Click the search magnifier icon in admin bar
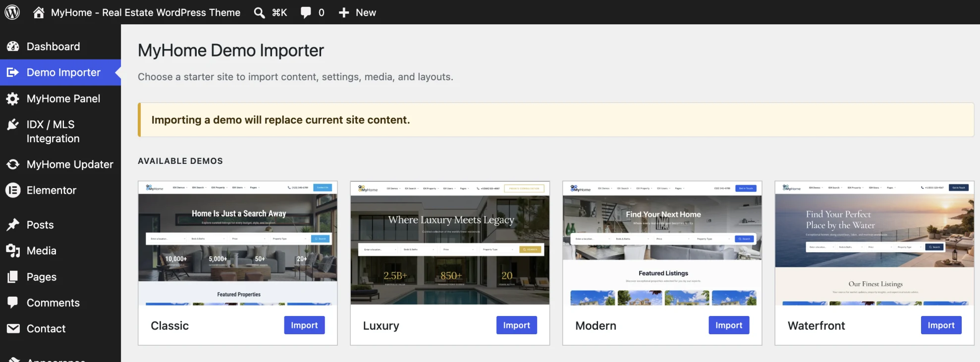This screenshot has height=362, width=980. 259,12
